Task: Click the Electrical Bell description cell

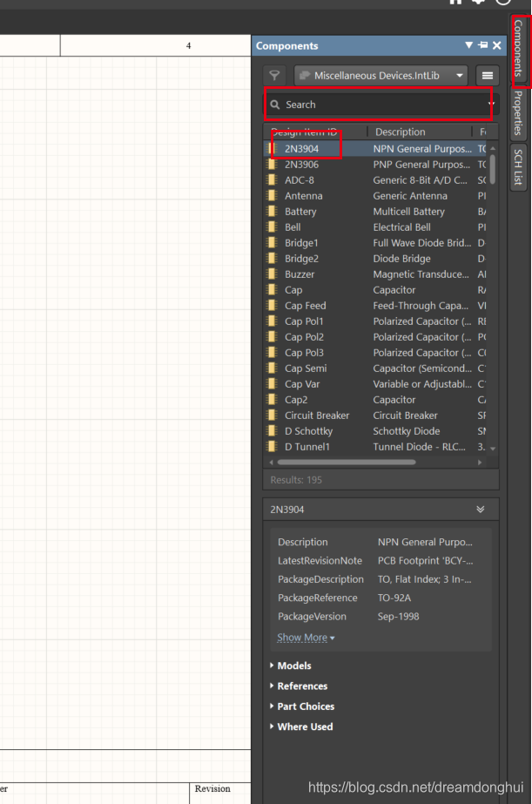Action: (401, 227)
